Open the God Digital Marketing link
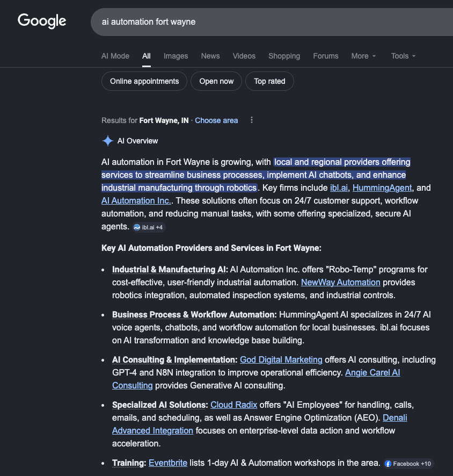 tap(281, 359)
